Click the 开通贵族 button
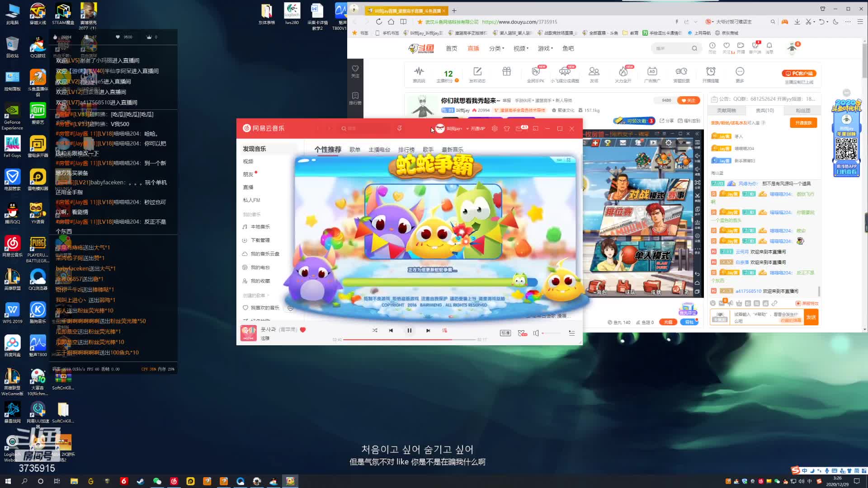The width and height of the screenshot is (868, 488). (x=803, y=123)
